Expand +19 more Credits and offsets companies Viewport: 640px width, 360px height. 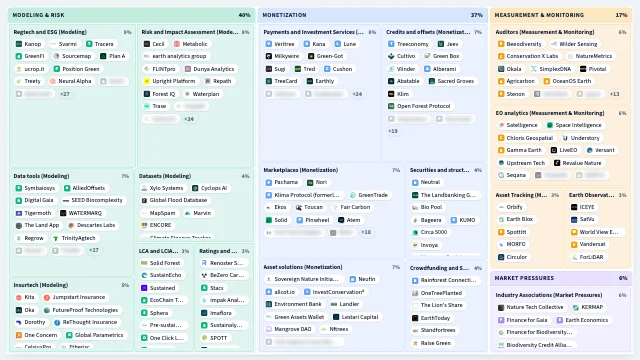tap(393, 131)
